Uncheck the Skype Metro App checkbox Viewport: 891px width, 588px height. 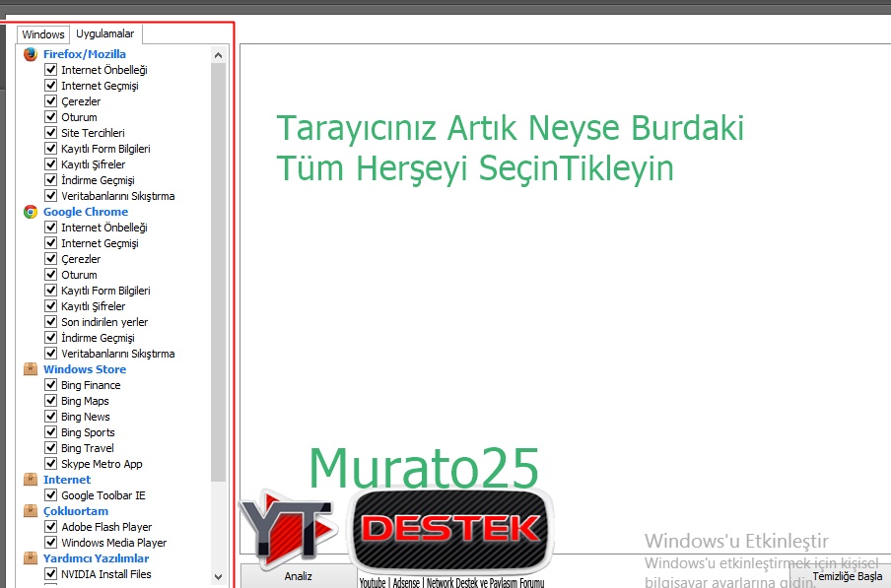coord(50,464)
